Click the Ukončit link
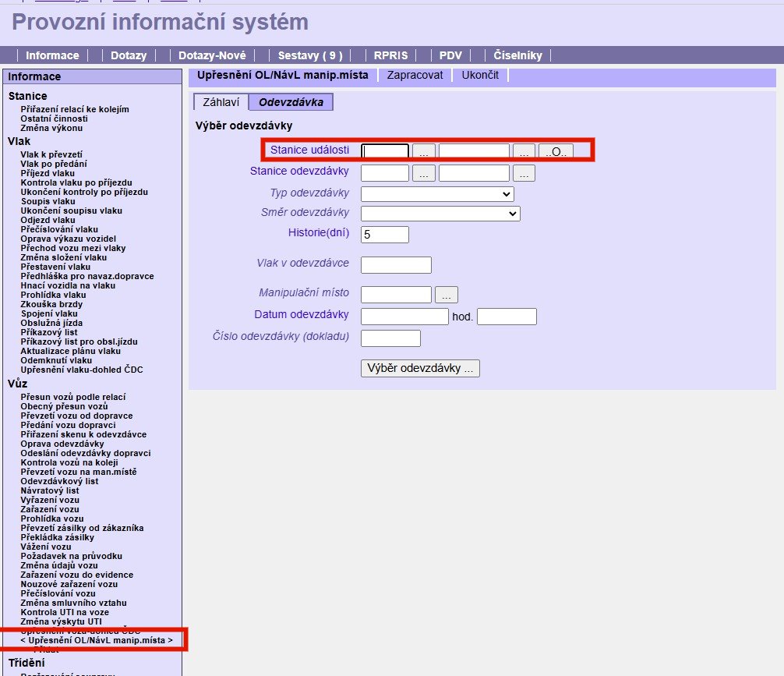 (480, 75)
